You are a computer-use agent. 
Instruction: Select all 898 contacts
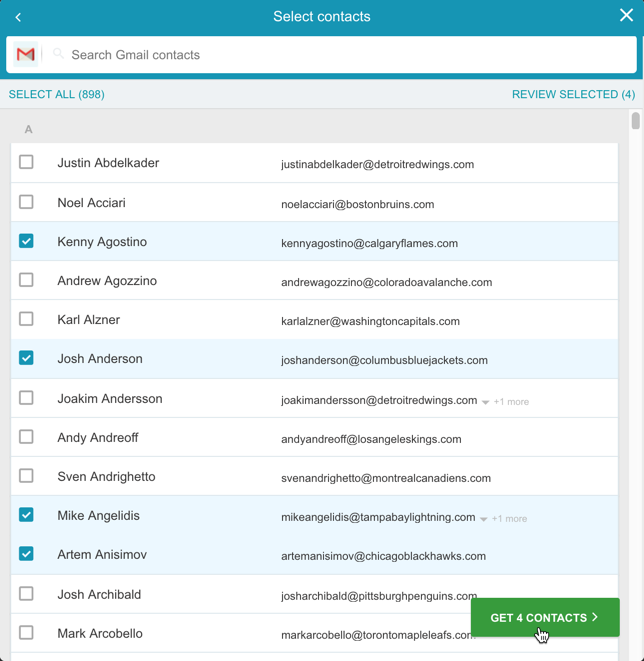[x=56, y=94]
